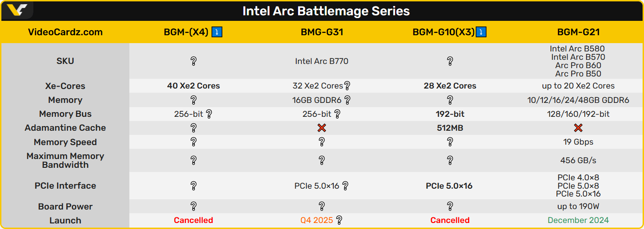Click the 512MB Adamantine Cache value
The height and width of the screenshot is (229, 644).
[450, 128]
